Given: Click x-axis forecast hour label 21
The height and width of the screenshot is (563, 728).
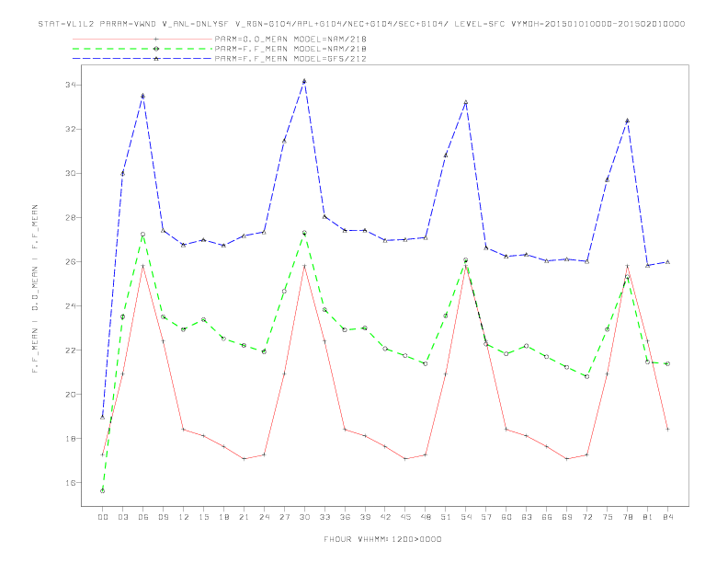Looking at the screenshot, I should [244, 517].
